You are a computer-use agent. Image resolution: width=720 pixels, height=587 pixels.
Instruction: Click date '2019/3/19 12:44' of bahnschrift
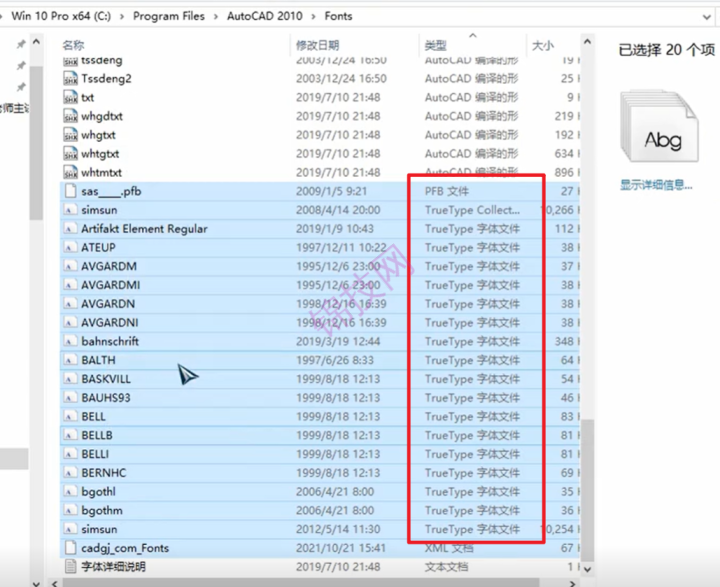tap(338, 341)
